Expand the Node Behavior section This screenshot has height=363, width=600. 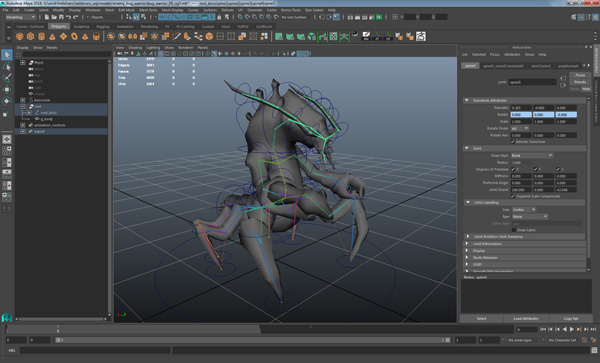(x=467, y=257)
